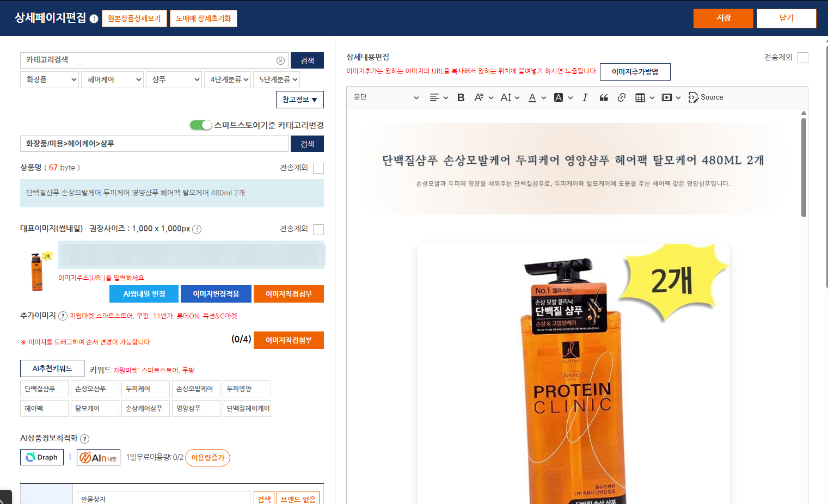Viewport: 828px width, 504px height.
Task: Expand table options arrow
Action: pos(652,98)
